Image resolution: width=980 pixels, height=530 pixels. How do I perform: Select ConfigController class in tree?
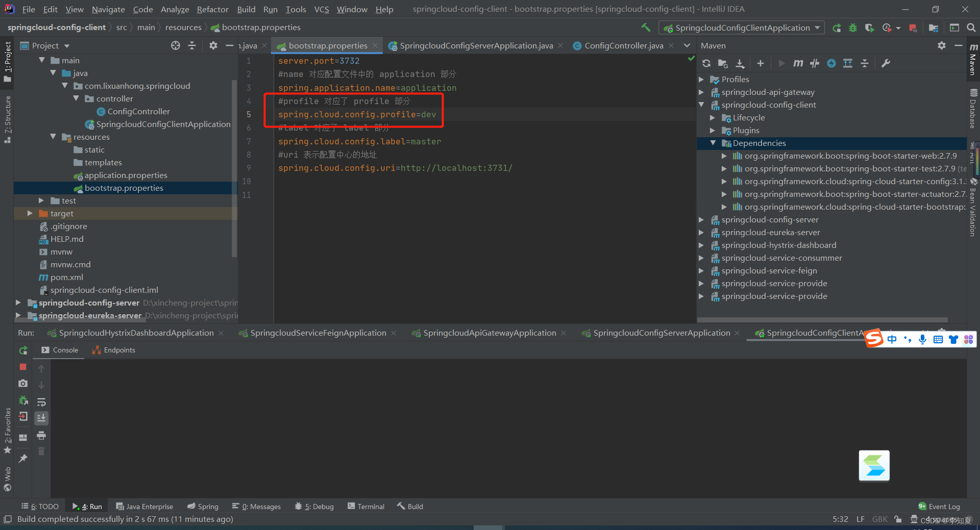pyautogui.click(x=138, y=111)
